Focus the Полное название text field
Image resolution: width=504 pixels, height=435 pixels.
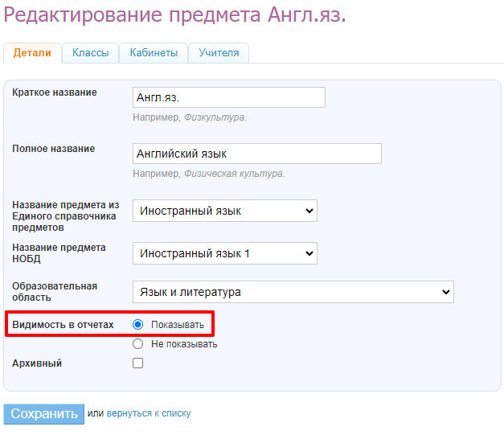click(256, 154)
